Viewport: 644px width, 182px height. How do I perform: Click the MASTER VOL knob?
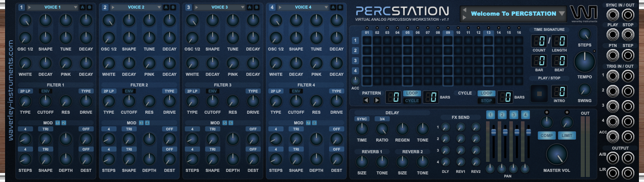point(556,155)
